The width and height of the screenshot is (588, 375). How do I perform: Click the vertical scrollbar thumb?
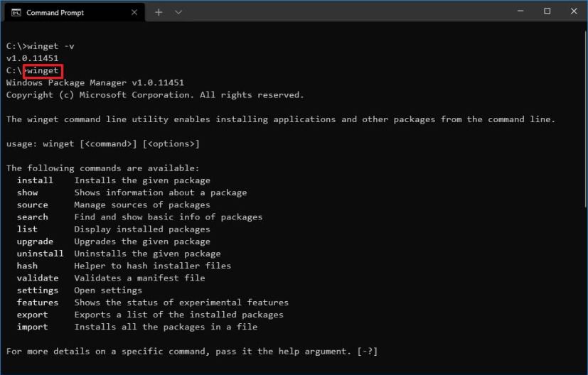(585, 118)
